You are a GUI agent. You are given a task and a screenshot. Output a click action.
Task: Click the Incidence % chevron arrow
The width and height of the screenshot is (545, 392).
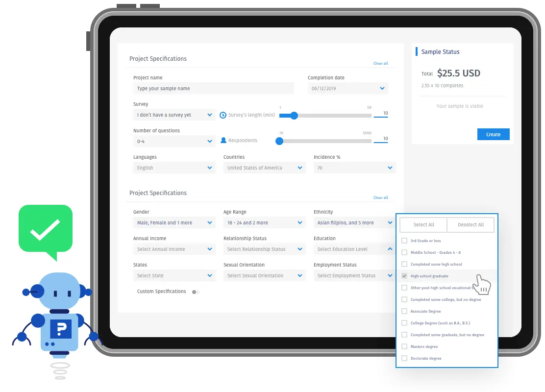(390, 168)
